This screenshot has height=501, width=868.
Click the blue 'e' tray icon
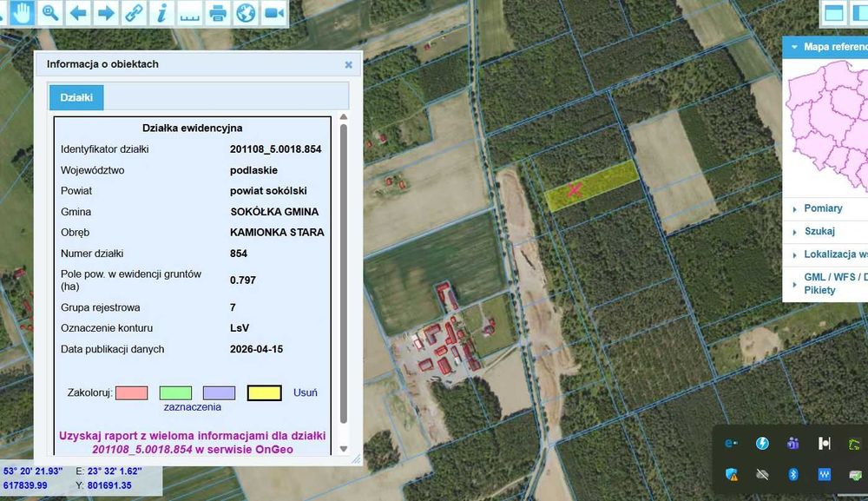[731, 444]
